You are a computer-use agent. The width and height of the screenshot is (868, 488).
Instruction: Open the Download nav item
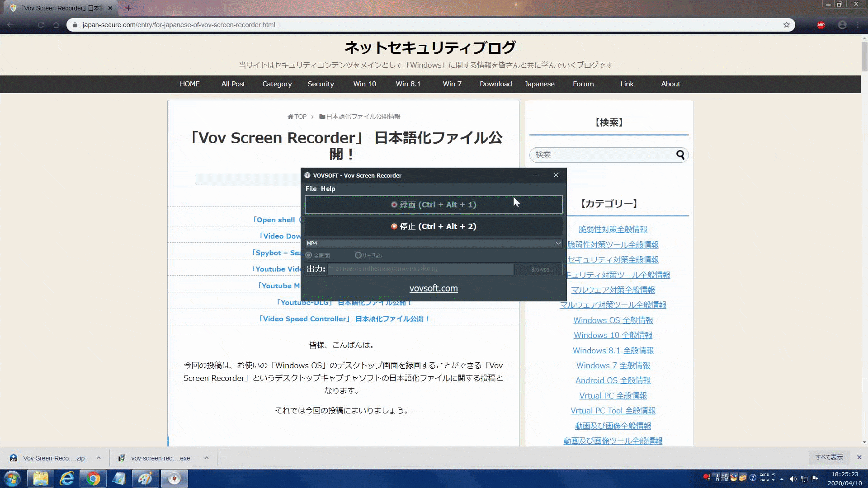pos(495,84)
